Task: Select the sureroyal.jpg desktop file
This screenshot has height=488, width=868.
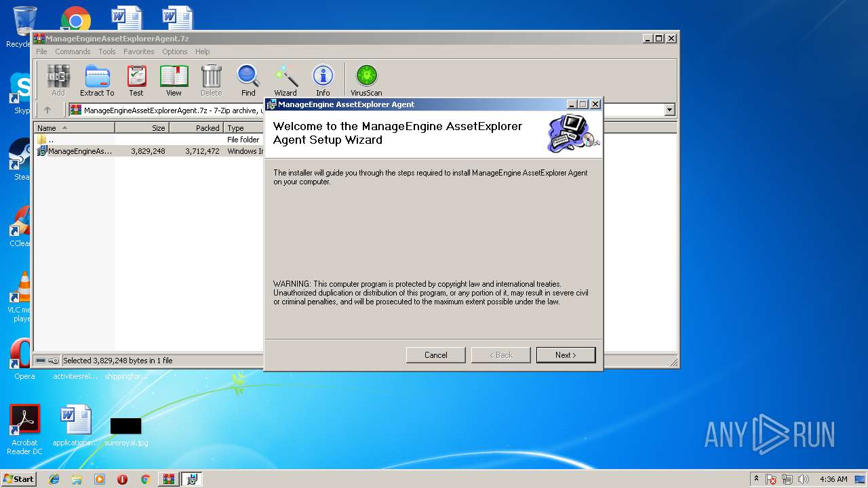Action: (x=126, y=432)
